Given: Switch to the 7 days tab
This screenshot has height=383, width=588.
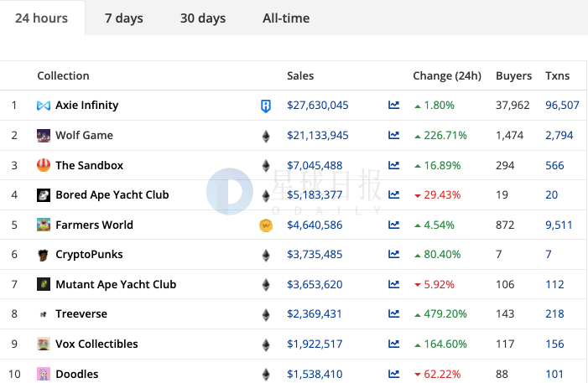Looking at the screenshot, I should (124, 18).
